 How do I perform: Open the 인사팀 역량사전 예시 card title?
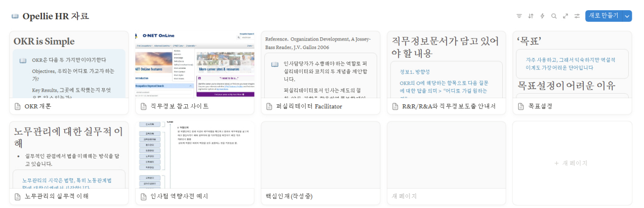[179, 196]
